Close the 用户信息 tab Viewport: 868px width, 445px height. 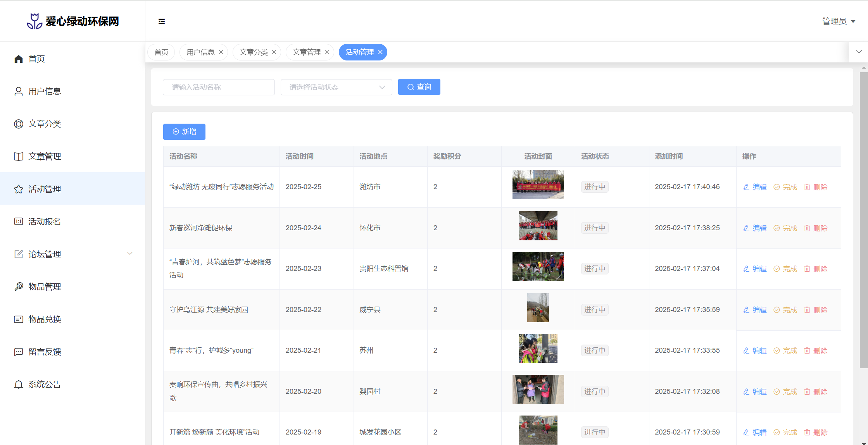[221, 52]
